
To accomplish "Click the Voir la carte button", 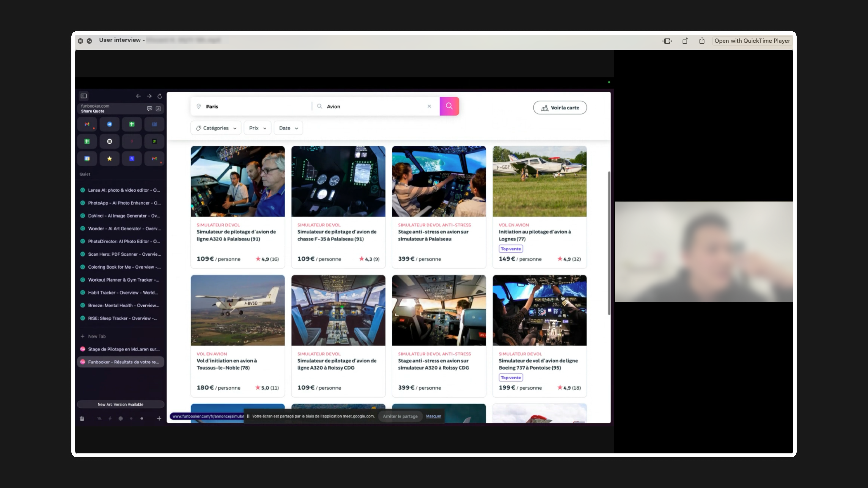I will (x=560, y=108).
